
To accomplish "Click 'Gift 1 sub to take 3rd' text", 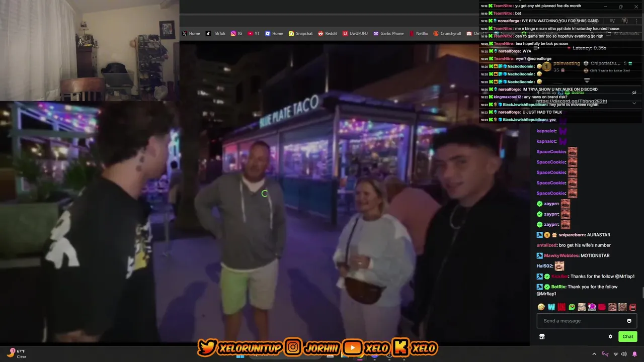I will click(x=610, y=71).
